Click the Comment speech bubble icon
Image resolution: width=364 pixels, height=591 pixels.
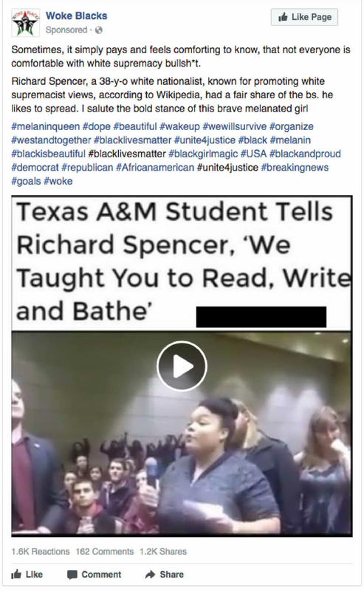click(x=72, y=575)
